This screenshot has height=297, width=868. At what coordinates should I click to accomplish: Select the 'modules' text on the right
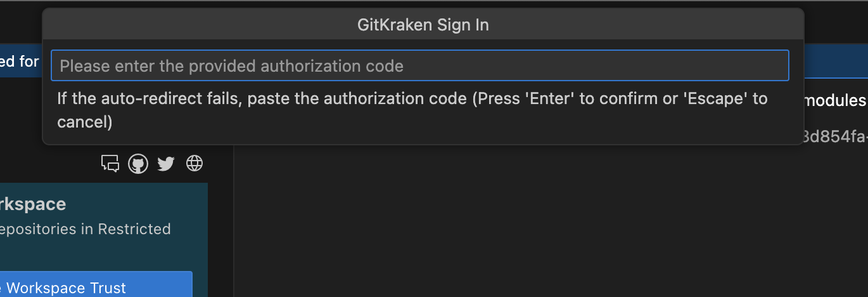pos(834,100)
